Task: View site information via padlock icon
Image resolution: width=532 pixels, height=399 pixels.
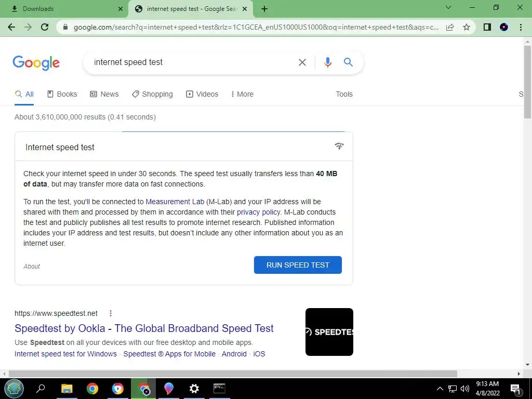Action: [x=65, y=27]
